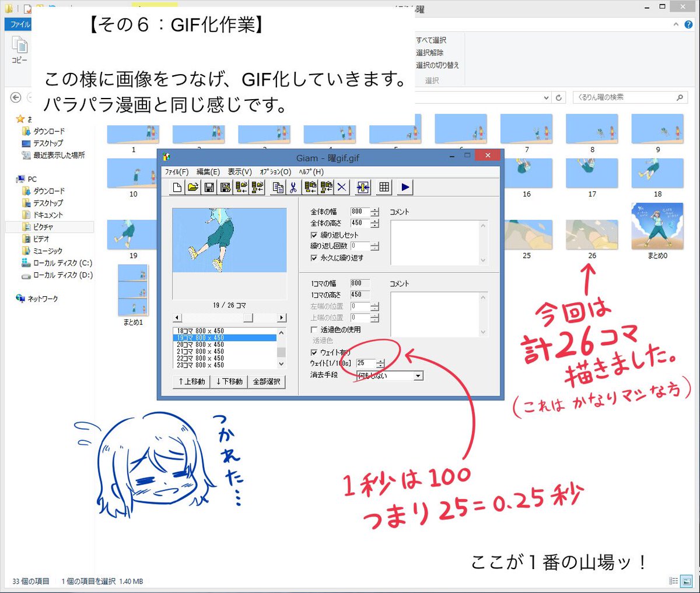Select thumbnail 17 in Explorer
The width and height of the screenshot is (700, 593).
click(591, 178)
